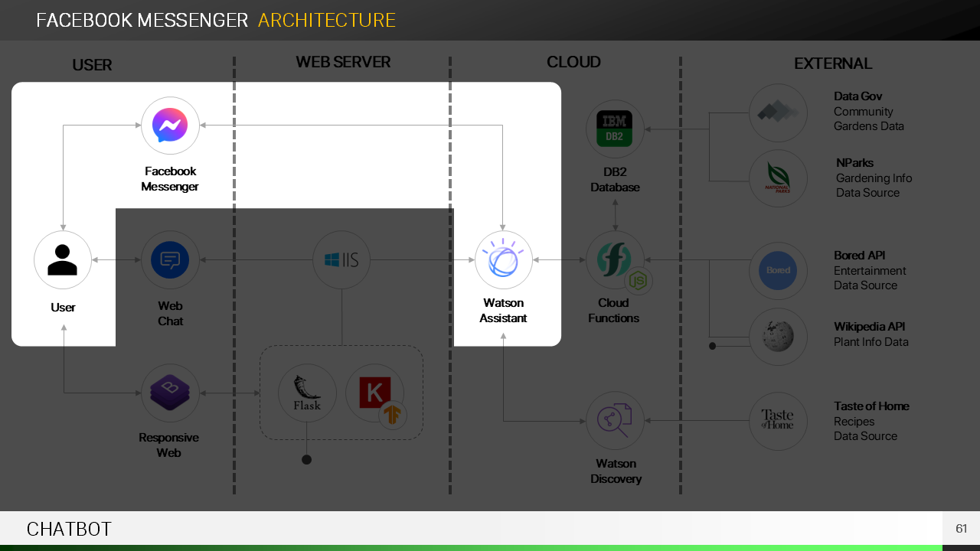This screenshot has width=980, height=551.
Task: Select the Watson Discovery icon
Action: click(x=615, y=420)
